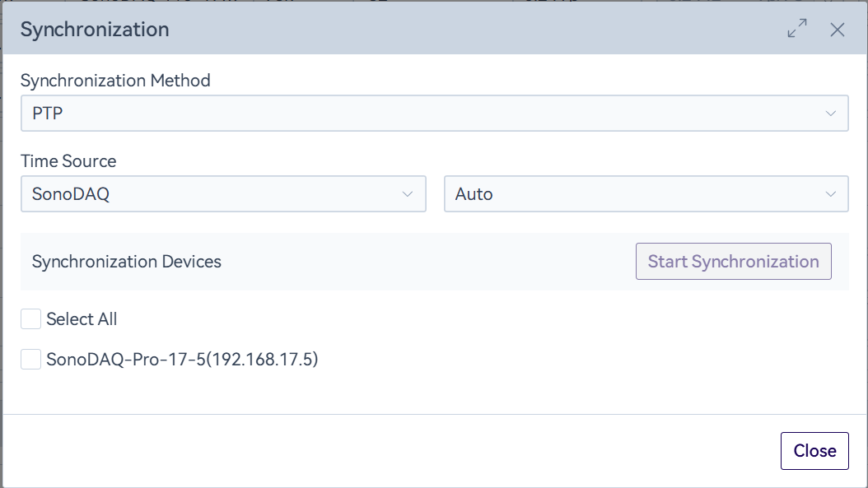This screenshot has height=488, width=868.
Task: Click the Synchronization dialog title
Action: 95,30
